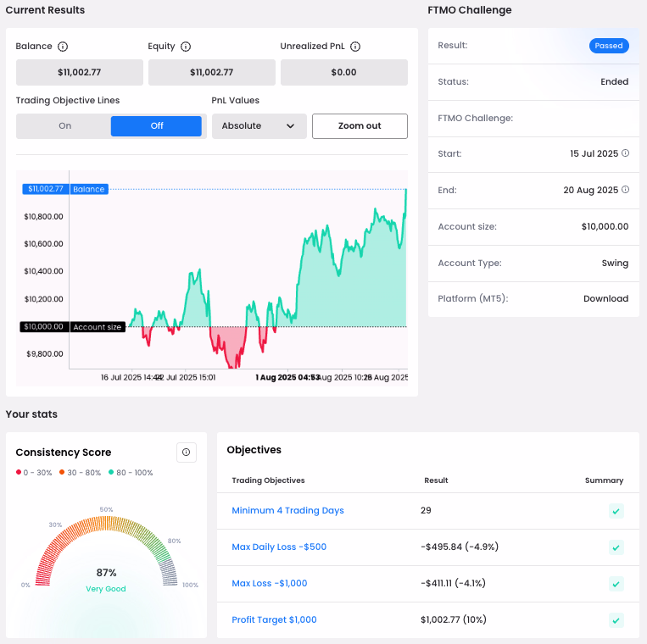Click the Ended status value
This screenshot has height=644, width=647.
[x=615, y=81]
